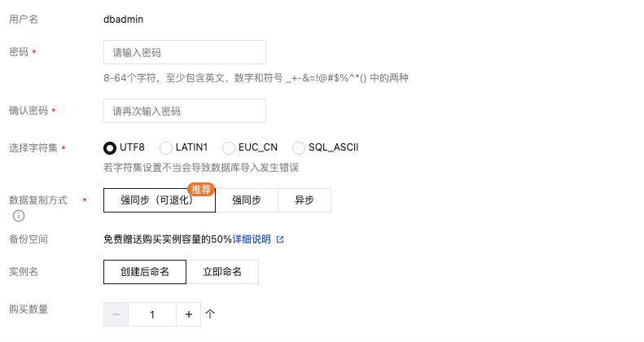Choose the 异步 replication mode
Viewport: 644px width, 342px height.
(x=304, y=200)
